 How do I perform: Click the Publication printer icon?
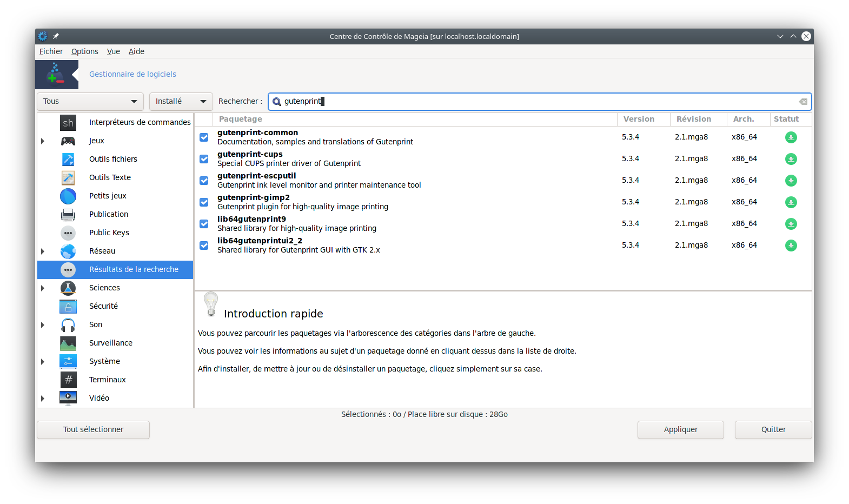coord(68,215)
